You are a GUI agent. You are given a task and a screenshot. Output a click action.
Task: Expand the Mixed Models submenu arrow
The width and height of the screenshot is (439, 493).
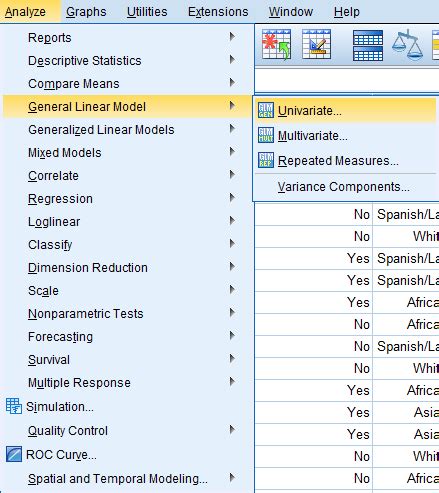(x=232, y=152)
